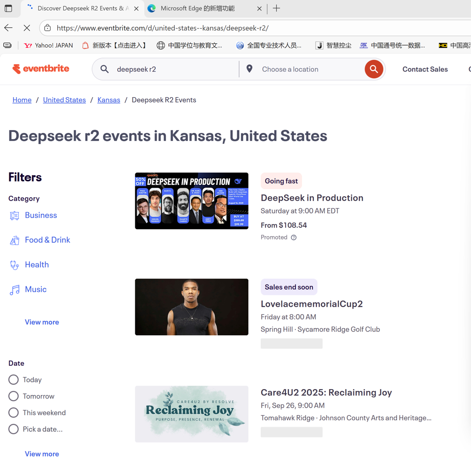This screenshot has width=471, height=476.
Task: Open Care4U2 2025: Reclaiming Joy title
Action: [x=326, y=392]
